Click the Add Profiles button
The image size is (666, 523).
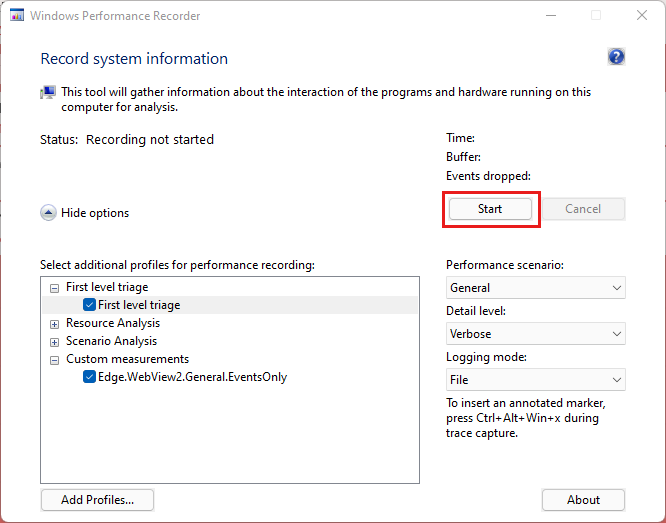click(x=97, y=500)
